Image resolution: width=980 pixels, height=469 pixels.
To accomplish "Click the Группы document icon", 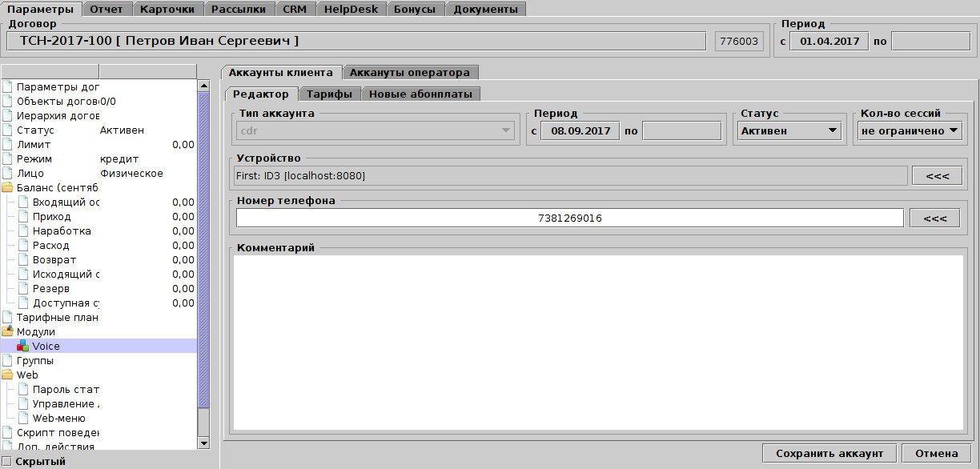I will 8,361.
